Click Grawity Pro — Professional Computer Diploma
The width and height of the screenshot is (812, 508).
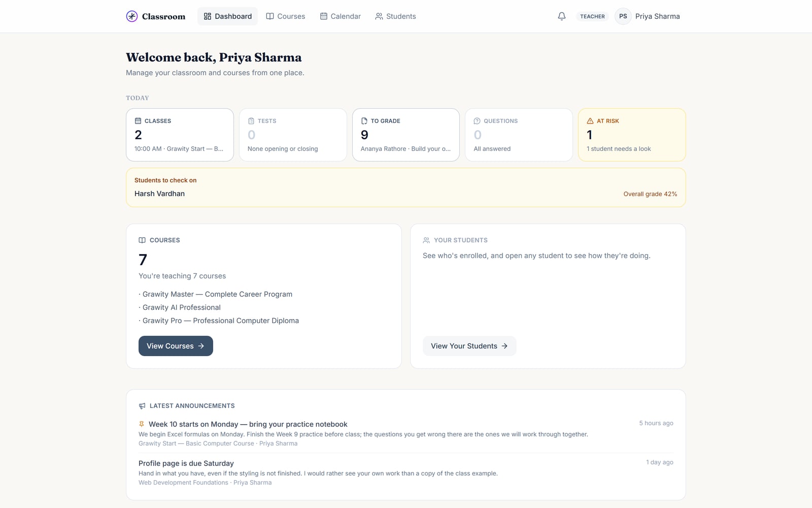coord(220,321)
